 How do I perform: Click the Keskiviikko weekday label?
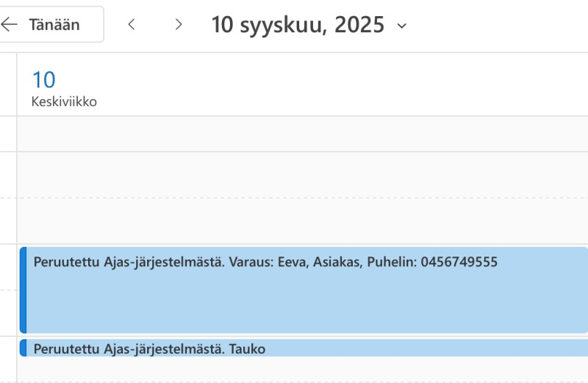(64, 101)
